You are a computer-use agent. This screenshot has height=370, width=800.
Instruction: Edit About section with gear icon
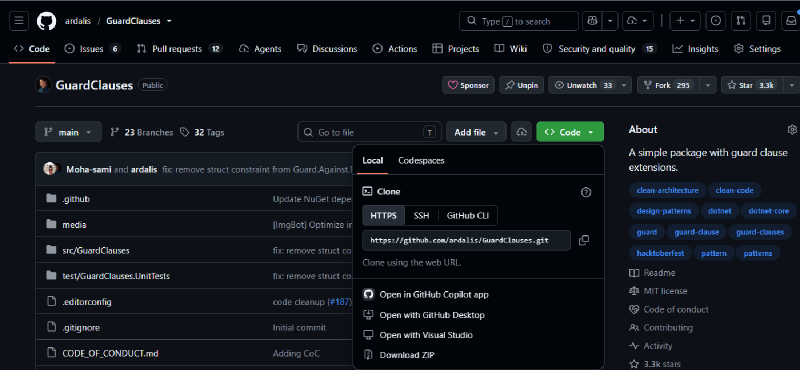[792, 130]
